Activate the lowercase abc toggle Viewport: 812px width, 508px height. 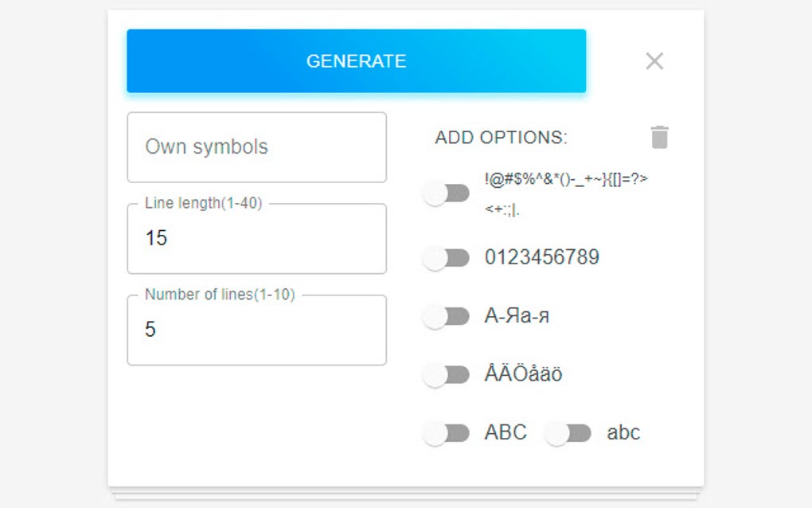[x=567, y=432]
